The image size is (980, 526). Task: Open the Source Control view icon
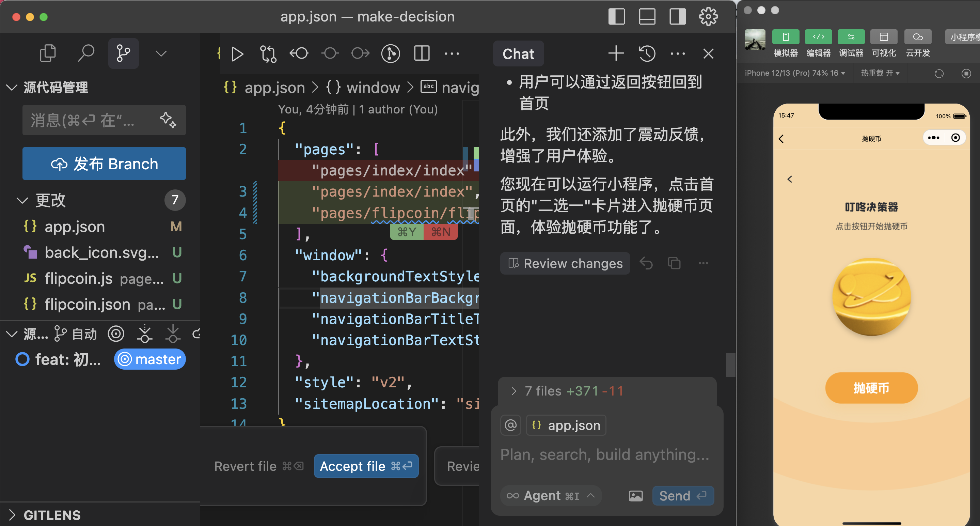123,53
